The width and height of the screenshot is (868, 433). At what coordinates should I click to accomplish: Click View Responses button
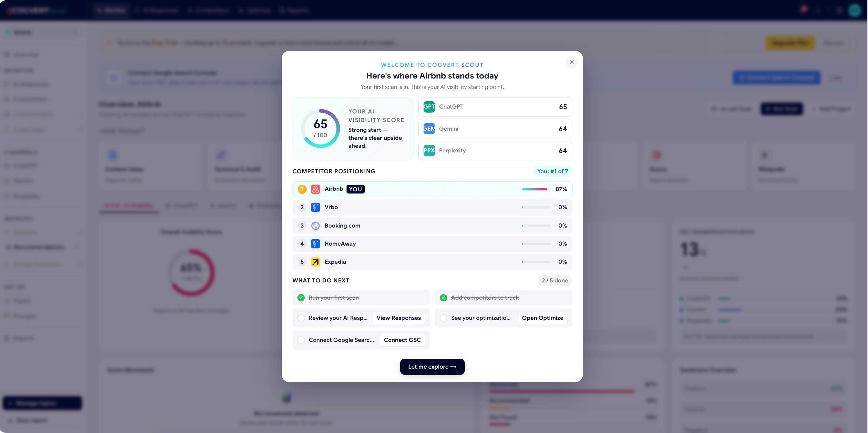coord(399,318)
